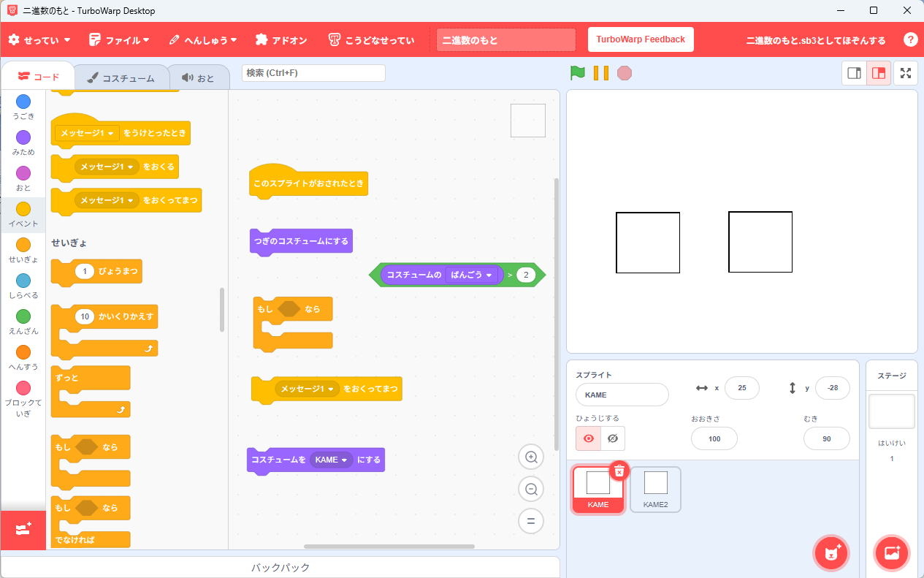Open the help question mark icon
924x578 pixels.
pos(910,40)
